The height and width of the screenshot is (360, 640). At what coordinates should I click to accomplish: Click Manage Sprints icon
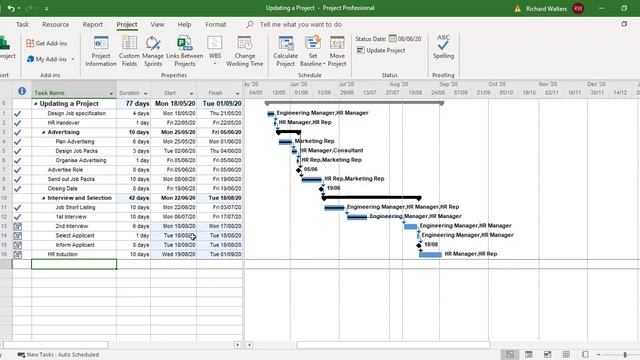point(153,44)
